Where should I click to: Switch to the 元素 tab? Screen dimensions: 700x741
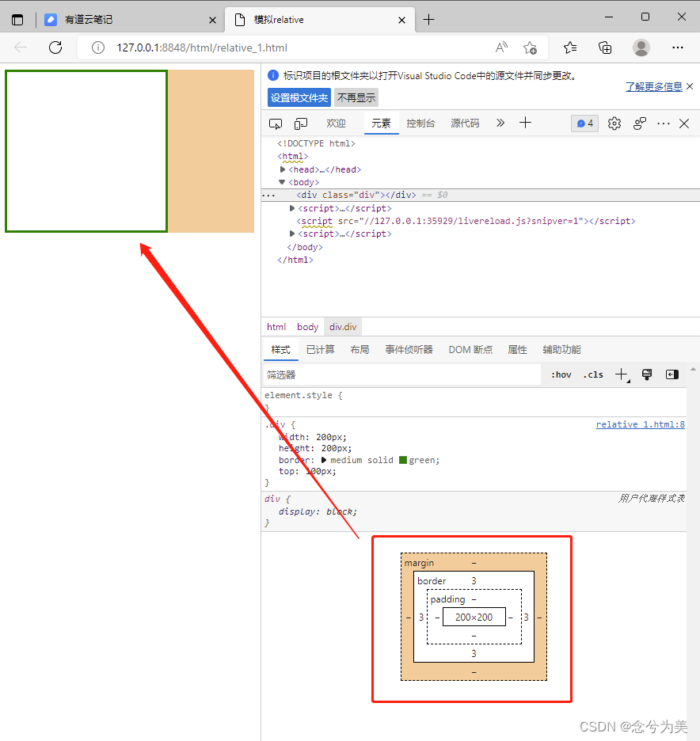point(381,123)
